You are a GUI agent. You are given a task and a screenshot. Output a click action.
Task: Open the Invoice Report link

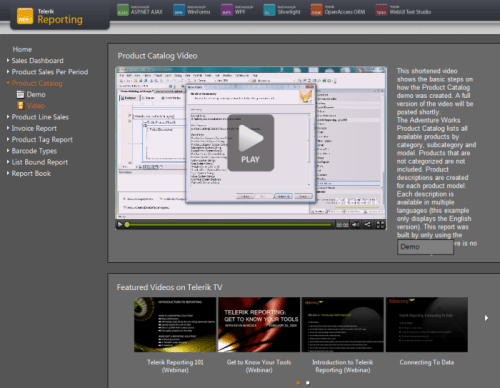(34, 128)
